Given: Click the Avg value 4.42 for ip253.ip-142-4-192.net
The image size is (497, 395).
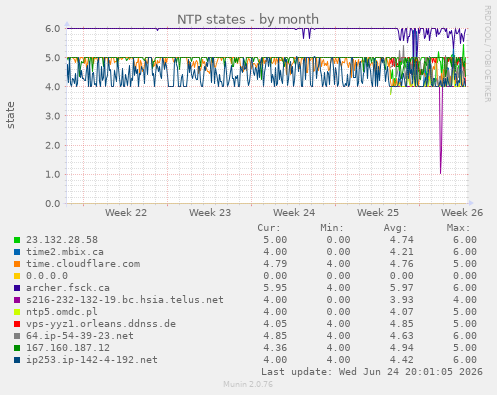Looking at the screenshot, I should pyautogui.click(x=402, y=360).
